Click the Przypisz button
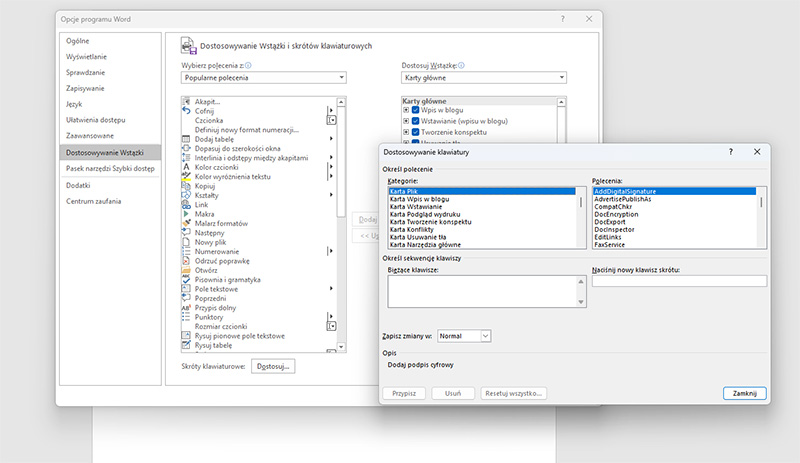Screen dimensions: 800x463 (404, 394)
